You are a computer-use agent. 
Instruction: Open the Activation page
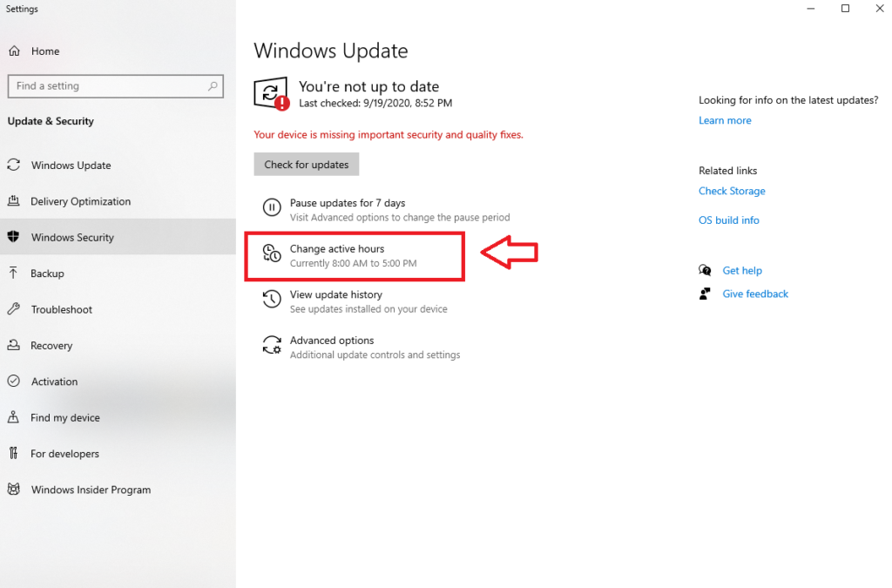point(118,381)
